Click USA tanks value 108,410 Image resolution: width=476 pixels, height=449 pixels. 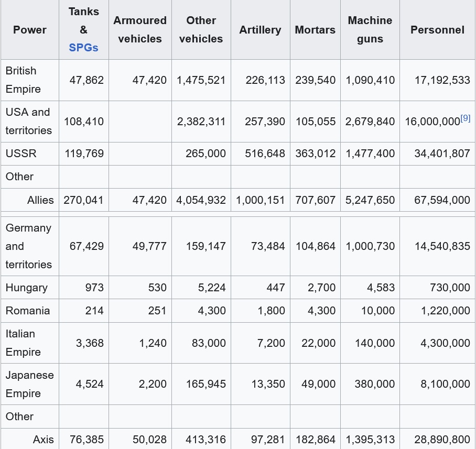[x=84, y=122]
